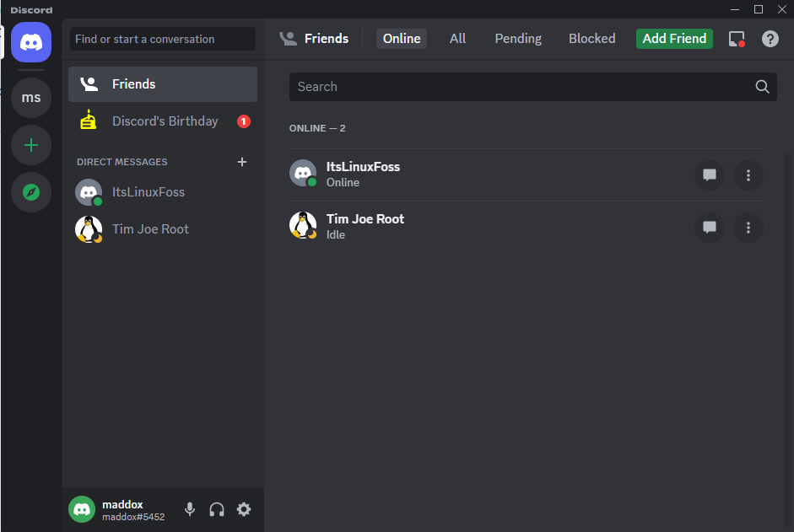794x532 pixels.
Task: Mute microphone toggle
Action: click(x=189, y=509)
